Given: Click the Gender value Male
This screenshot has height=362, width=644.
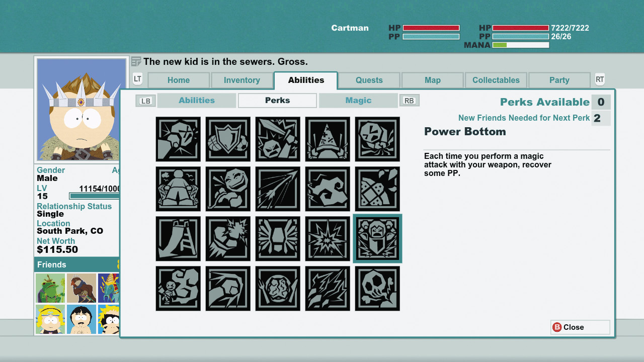Looking at the screenshot, I should coord(47,178).
